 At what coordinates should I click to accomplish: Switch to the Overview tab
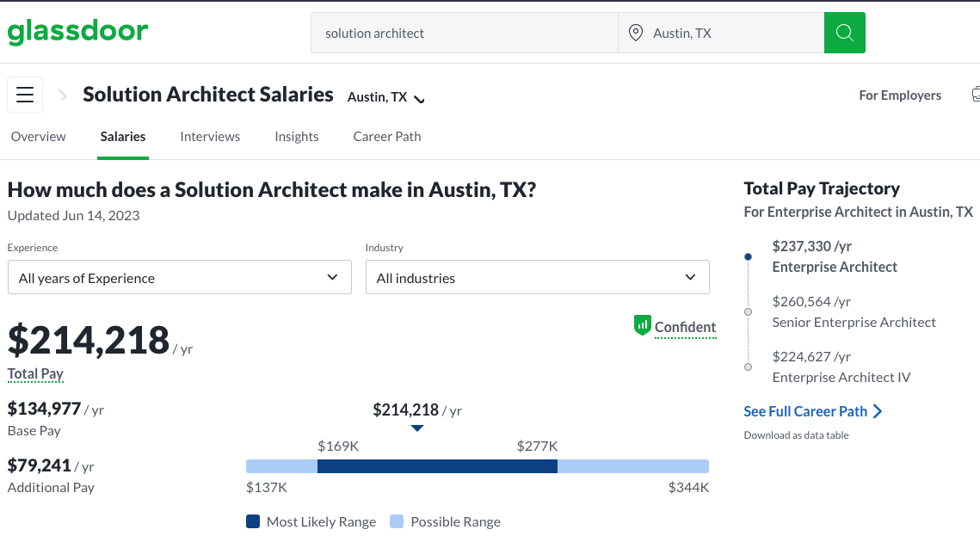coord(39,137)
